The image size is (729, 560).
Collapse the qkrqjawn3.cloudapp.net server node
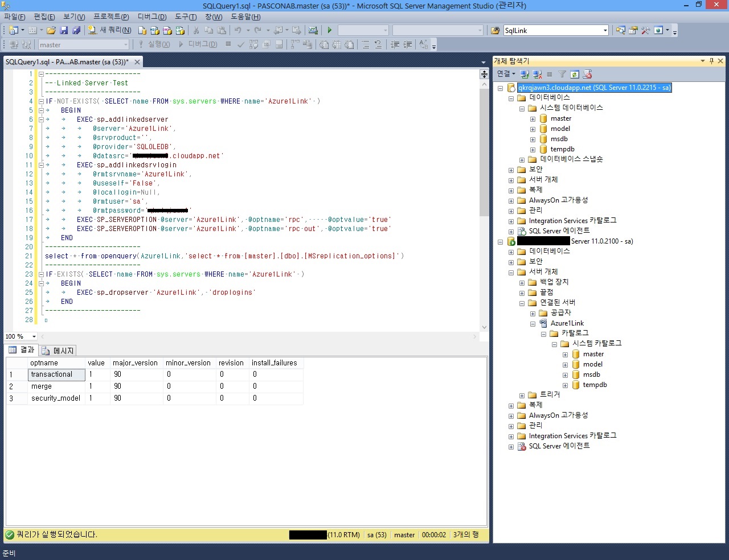(501, 88)
